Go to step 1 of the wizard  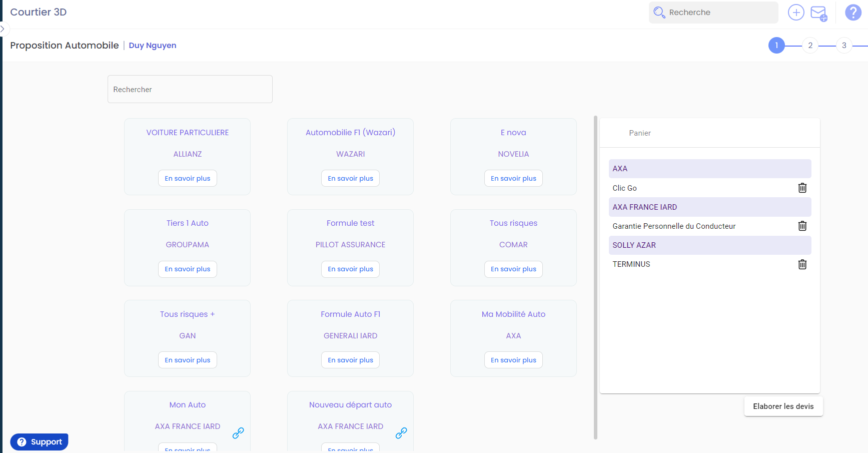click(776, 46)
